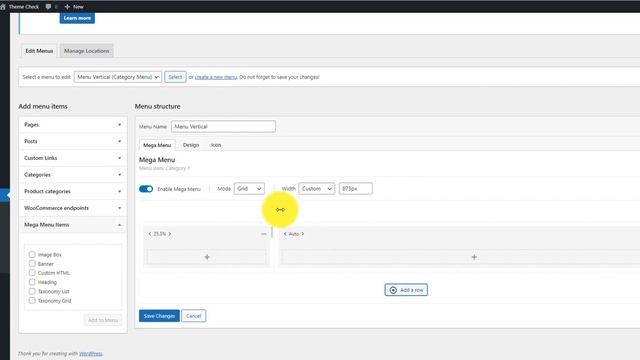640x360 pixels.
Task: Toggle the Enable Mega Menu switch
Action: click(146, 189)
